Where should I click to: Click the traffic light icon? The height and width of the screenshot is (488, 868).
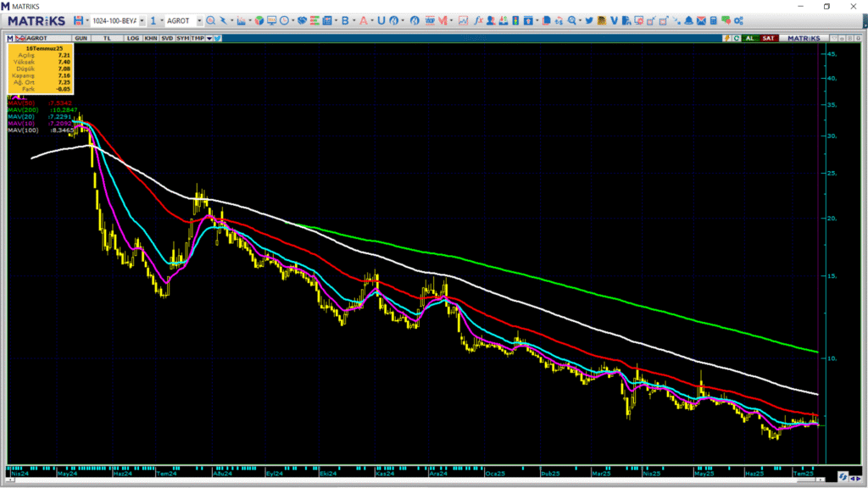pyautogui.click(x=515, y=20)
